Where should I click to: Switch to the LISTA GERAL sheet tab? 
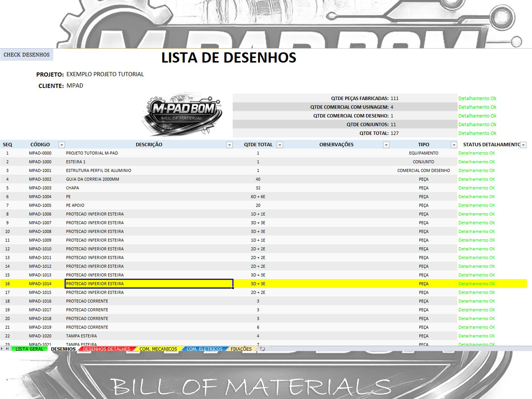pyautogui.click(x=29, y=349)
